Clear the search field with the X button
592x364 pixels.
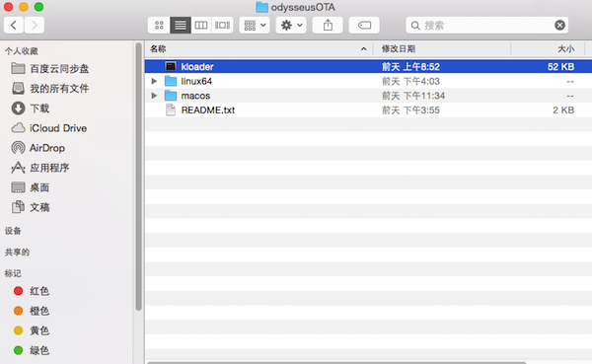tap(559, 26)
